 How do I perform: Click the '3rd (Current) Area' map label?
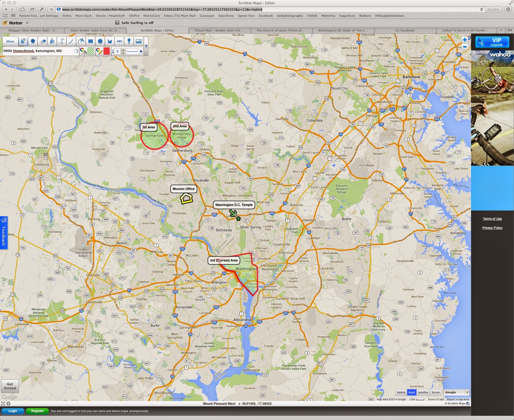coord(224,260)
